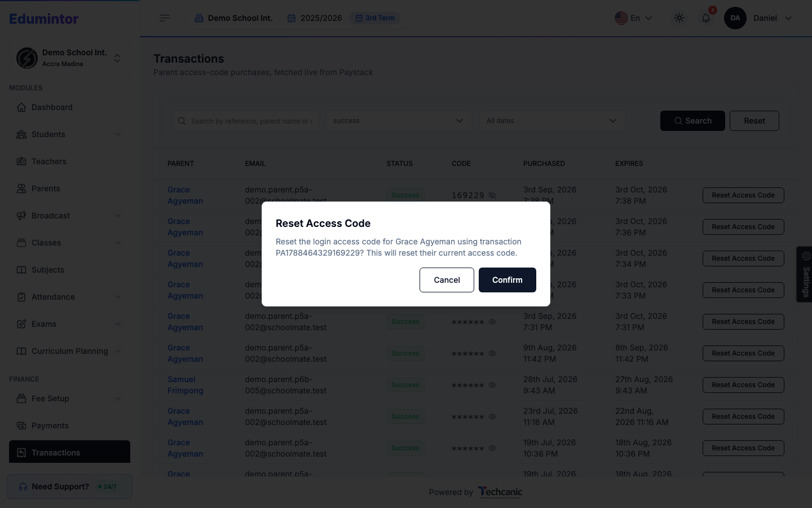Click the DA avatar circle
Image resolution: width=812 pixels, height=508 pixels.
(x=735, y=18)
